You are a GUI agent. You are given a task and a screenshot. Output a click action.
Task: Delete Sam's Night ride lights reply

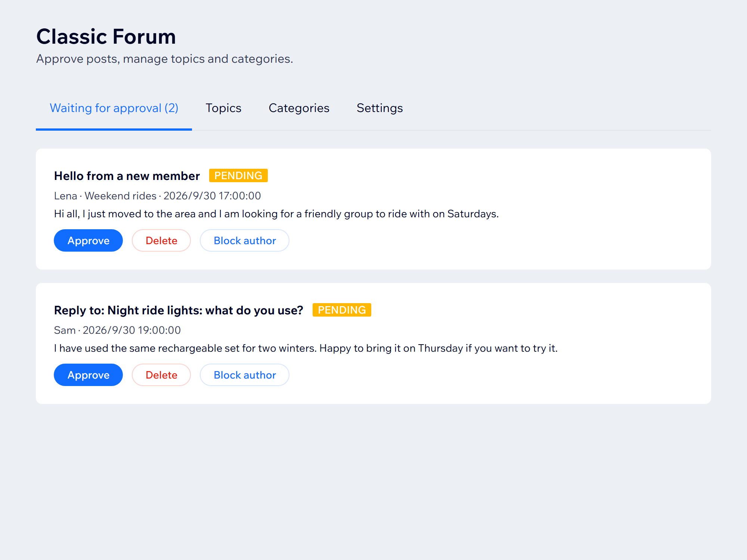(x=161, y=375)
